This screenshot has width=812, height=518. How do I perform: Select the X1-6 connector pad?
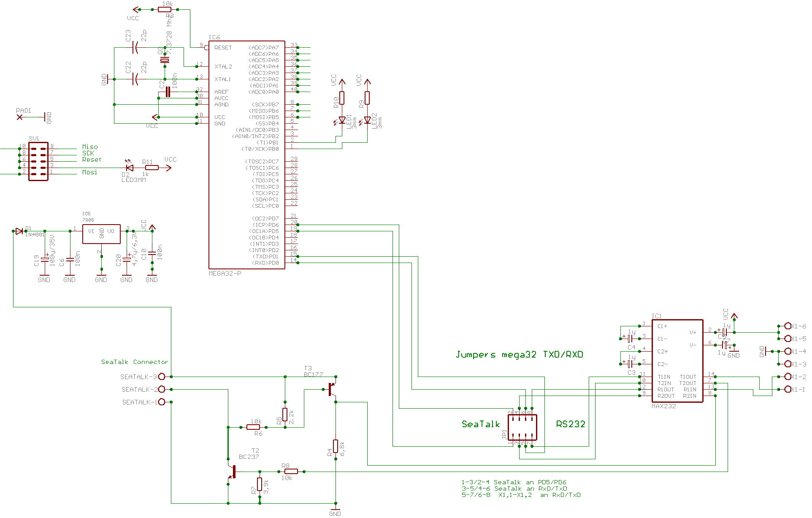(788, 326)
